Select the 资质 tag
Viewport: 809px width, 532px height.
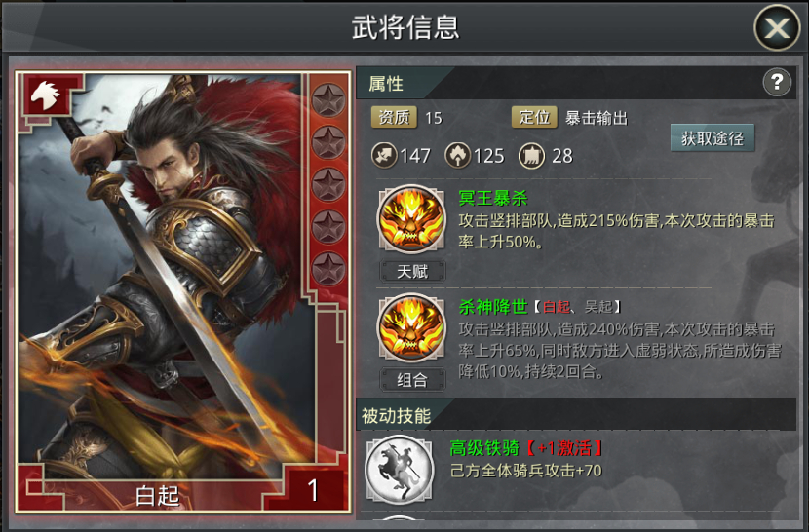pos(394,118)
